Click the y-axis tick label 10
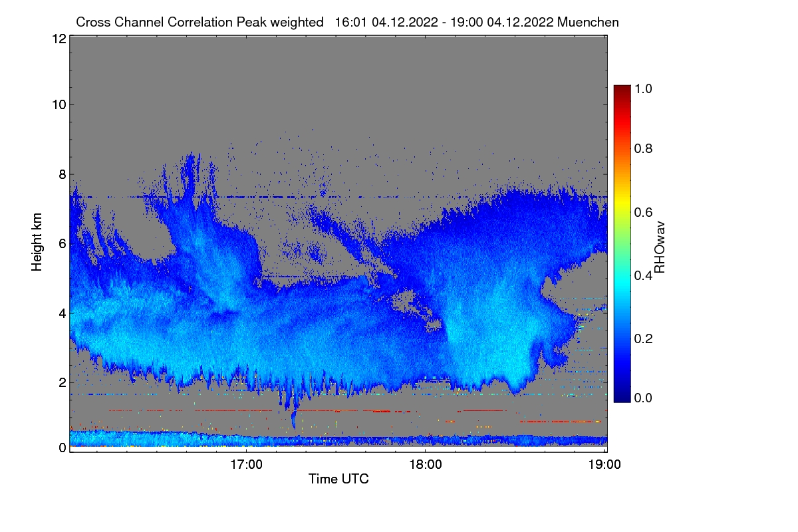Viewport: 798px width, 532px height. (x=58, y=104)
